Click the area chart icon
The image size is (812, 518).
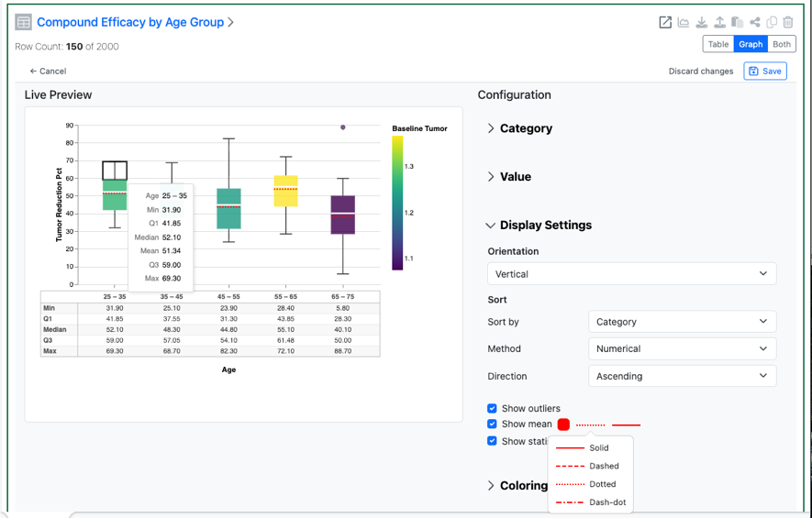click(683, 22)
